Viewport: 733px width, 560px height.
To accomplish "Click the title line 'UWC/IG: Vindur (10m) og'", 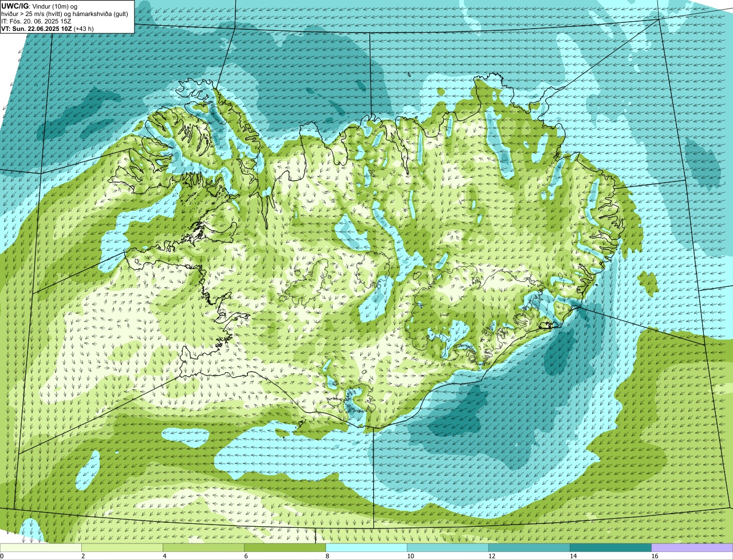I will pyautogui.click(x=40, y=6).
